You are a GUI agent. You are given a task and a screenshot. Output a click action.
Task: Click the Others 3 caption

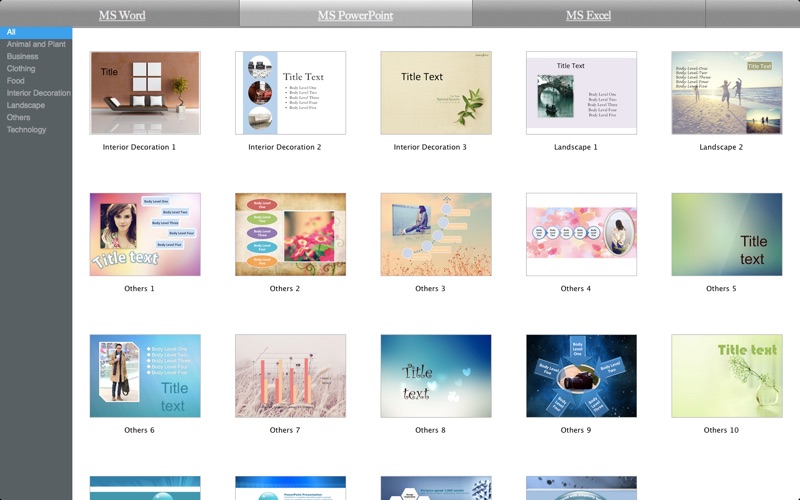click(x=430, y=288)
